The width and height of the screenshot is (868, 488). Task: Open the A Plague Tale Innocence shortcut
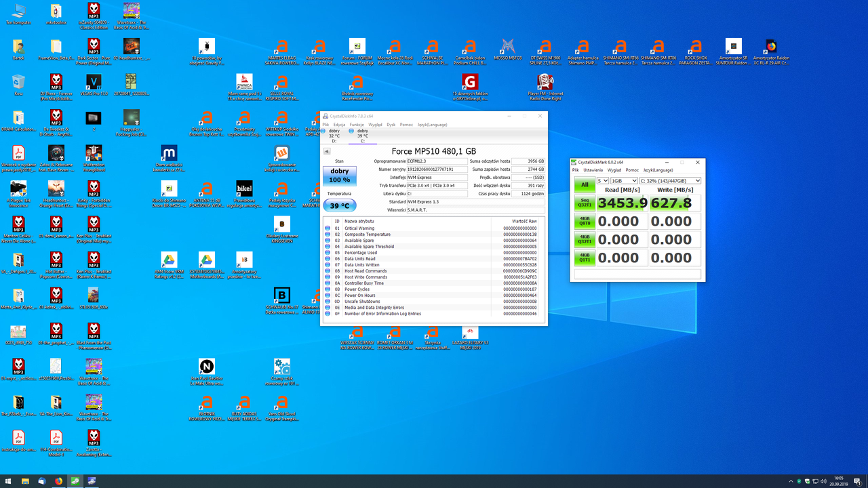click(18, 188)
